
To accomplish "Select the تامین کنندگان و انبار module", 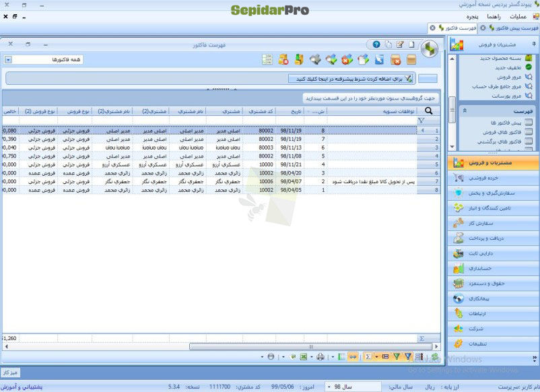I will tap(494, 207).
